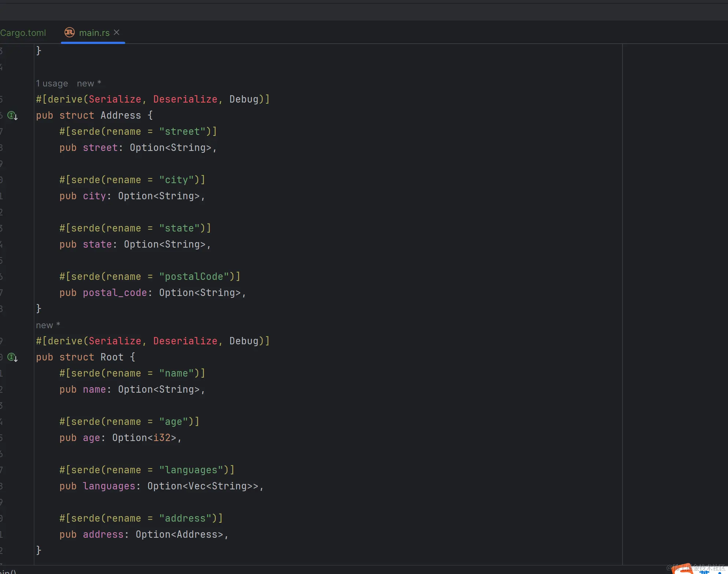Place cursor on the "address" rename string

tap(185, 518)
